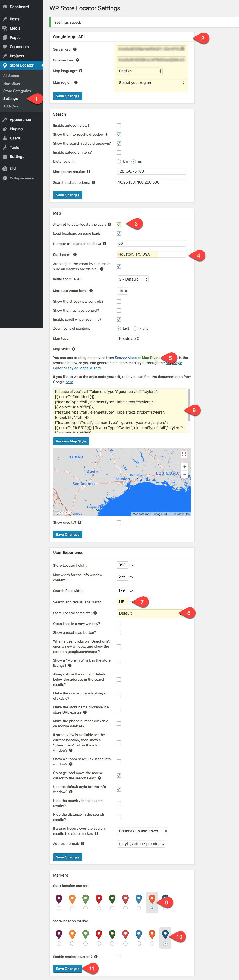The width and height of the screenshot is (239, 980).
Task: Expand the Map type Roadmap dropdown
Action: coord(129,339)
